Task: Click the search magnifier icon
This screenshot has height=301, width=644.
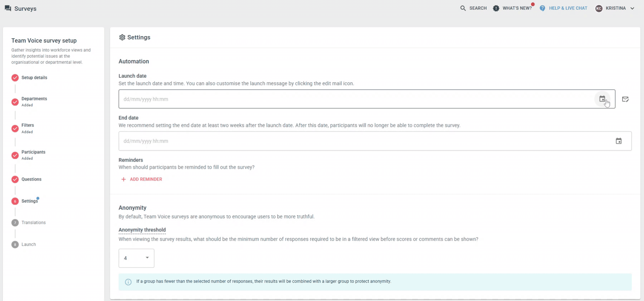Action: (463, 8)
